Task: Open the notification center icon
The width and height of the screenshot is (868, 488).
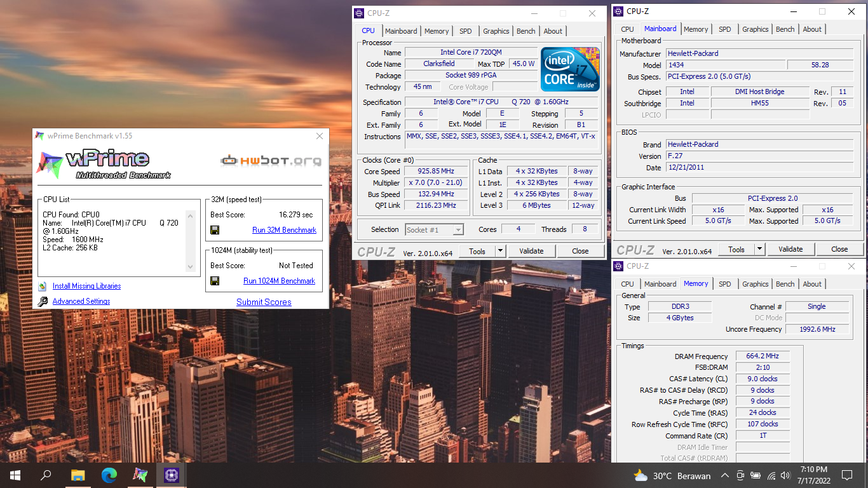Action: click(x=847, y=475)
